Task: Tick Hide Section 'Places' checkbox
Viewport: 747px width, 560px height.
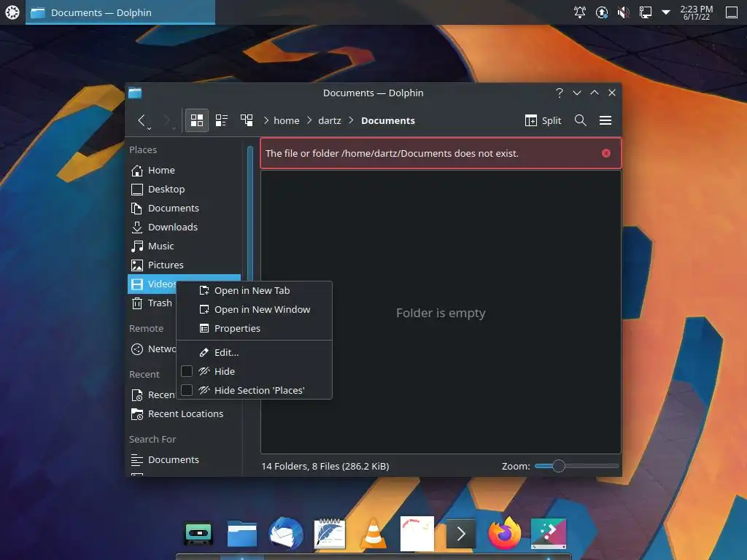Action: coord(187,391)
